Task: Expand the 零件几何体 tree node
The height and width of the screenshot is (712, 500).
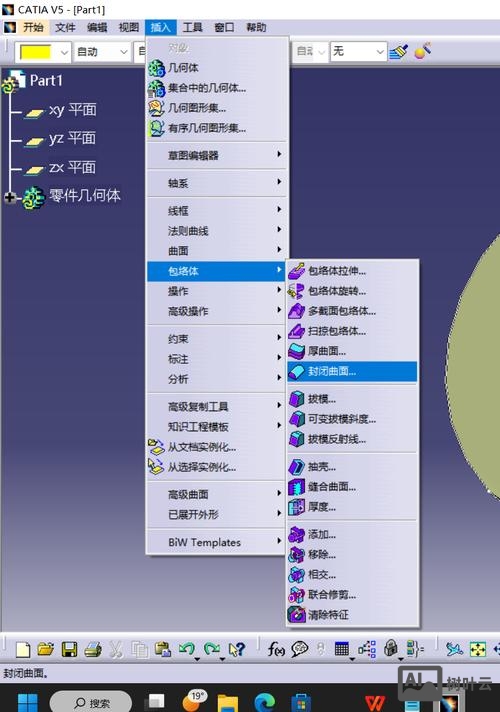Action: coord(9,197)
